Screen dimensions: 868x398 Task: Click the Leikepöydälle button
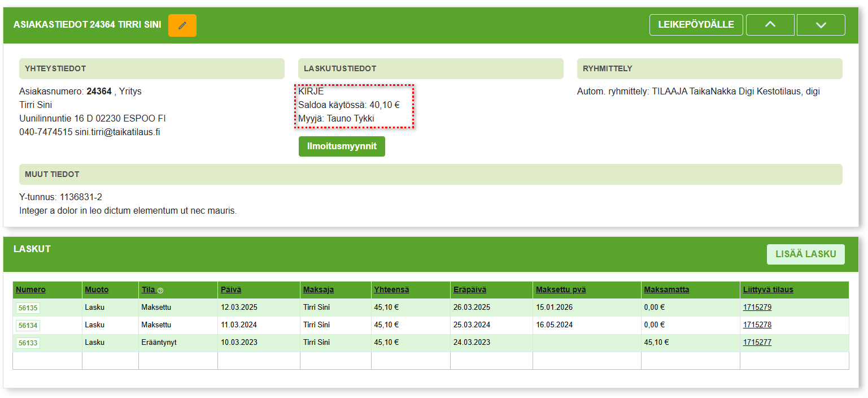pos(696,25)
